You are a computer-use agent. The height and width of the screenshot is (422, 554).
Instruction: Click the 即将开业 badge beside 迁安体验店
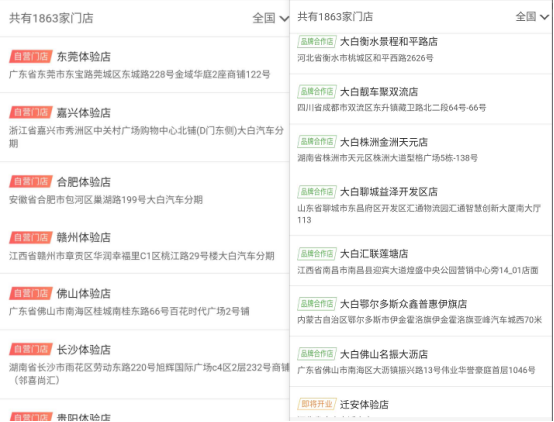317,404
